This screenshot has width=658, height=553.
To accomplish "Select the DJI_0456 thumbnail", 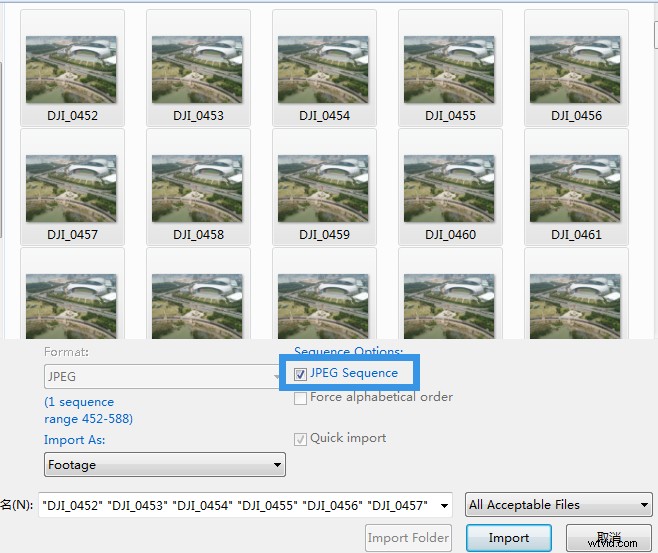I will coord(575,69).
